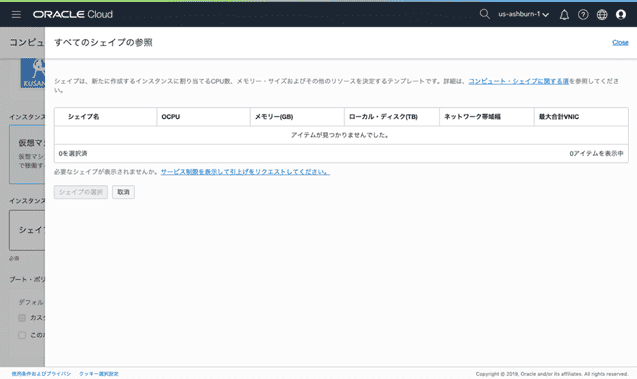Open the クッキー選択設定 footer link
Viewport: 637px width, 379px height.
99,374
